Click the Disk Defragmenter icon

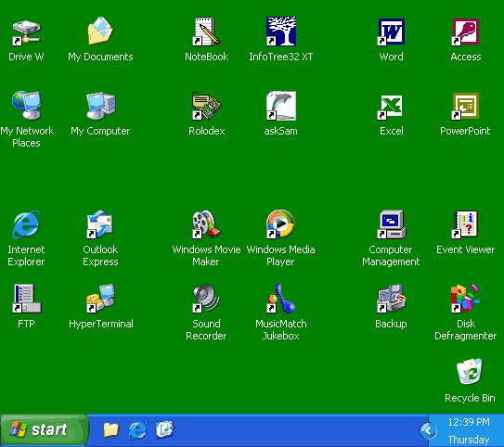click(x=465, y=299)
